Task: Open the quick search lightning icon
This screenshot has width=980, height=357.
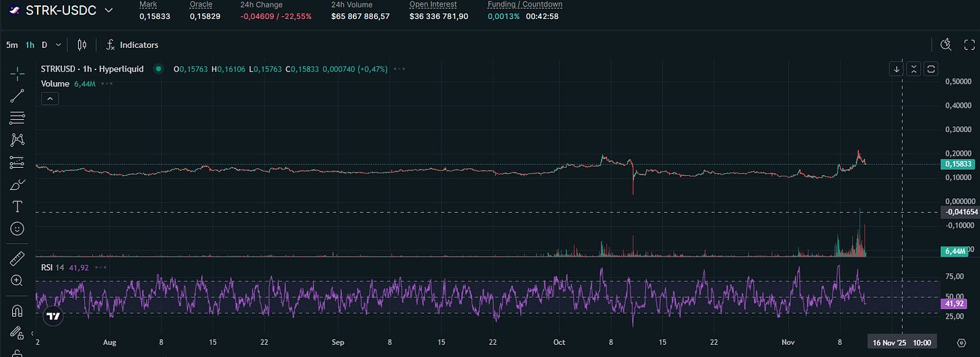Action: (x=946, y=45)
